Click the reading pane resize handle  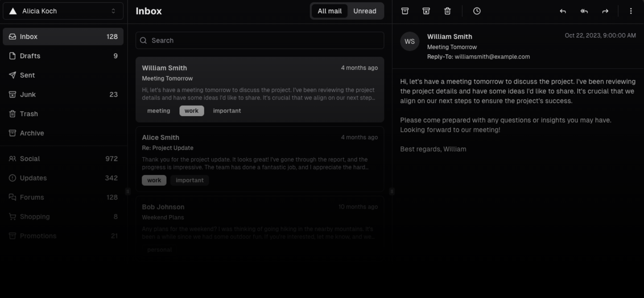point(392,191)
